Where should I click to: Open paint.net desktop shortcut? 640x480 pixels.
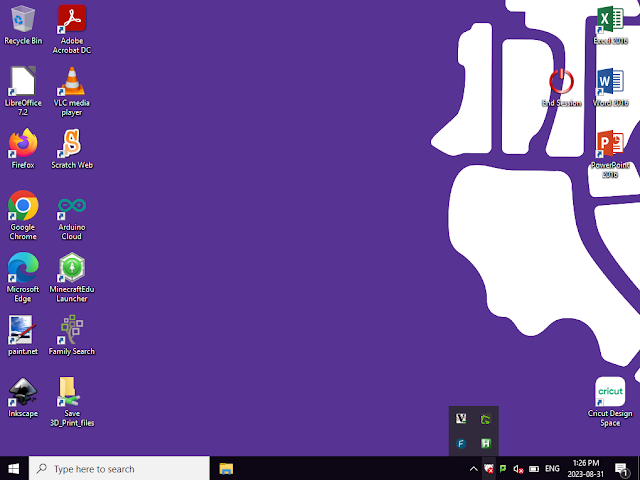[x=23, y=336]
